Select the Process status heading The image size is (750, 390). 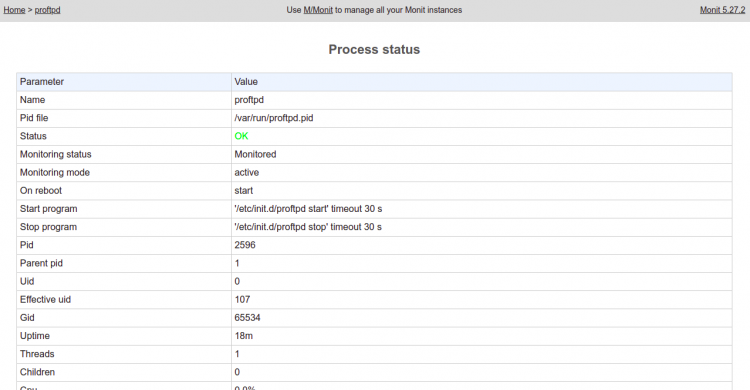click(374, 49)
